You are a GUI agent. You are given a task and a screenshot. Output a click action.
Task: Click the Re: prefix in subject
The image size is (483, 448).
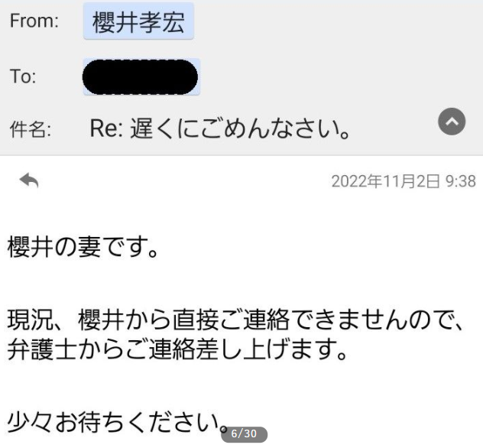(x=106, y=128)
